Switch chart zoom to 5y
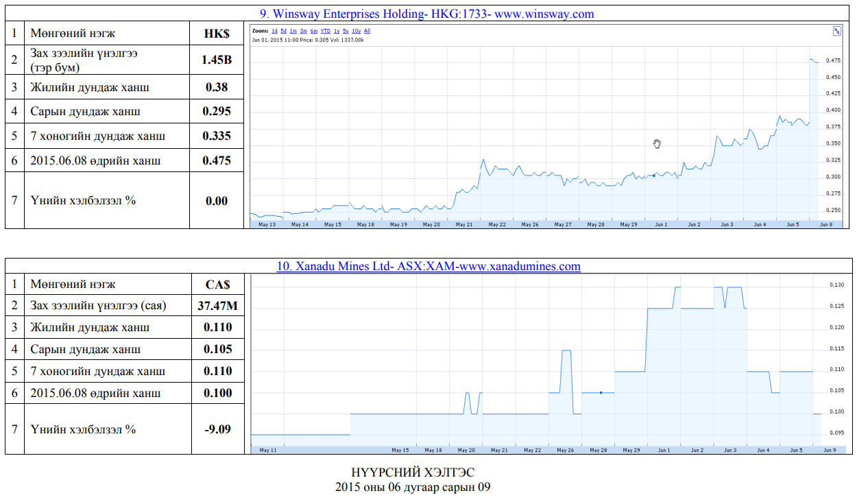Screen dimensions: 857x504 pyautogui.click(x=346, y=31)
